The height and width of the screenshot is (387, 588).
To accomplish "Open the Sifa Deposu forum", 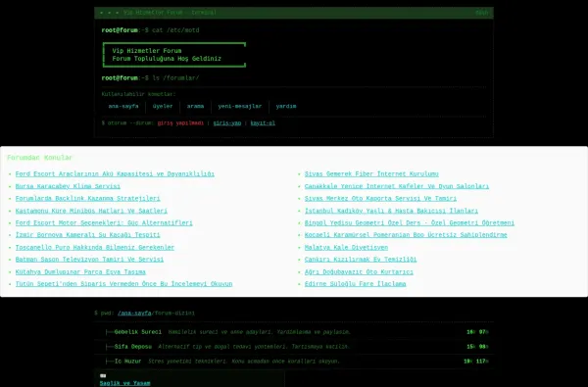I will pos(132,347).
